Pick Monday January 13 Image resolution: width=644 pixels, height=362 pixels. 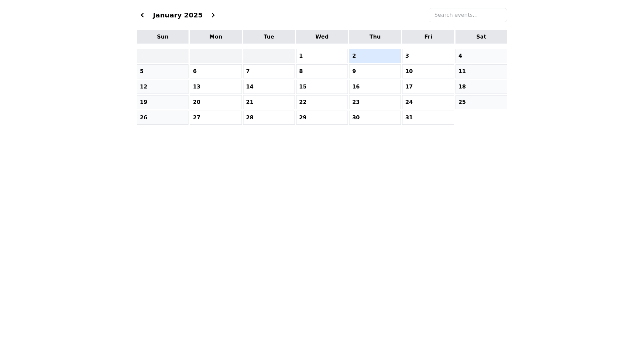(215, 87)
